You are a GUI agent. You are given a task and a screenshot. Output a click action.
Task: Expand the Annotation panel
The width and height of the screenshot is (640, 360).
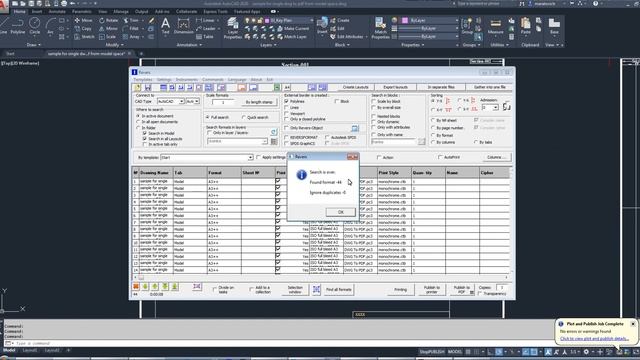tap(189, 45)
